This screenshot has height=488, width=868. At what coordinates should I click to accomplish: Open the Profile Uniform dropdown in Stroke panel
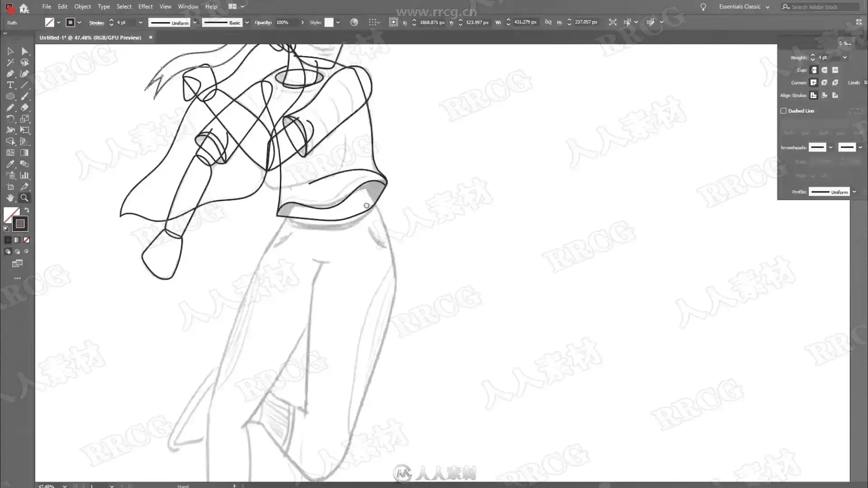click(x=854, y=192)
